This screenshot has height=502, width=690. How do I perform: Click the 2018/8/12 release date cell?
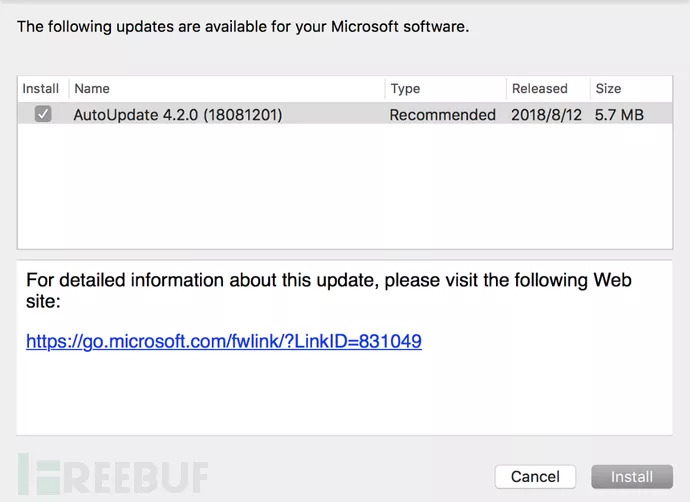(546, 115)
